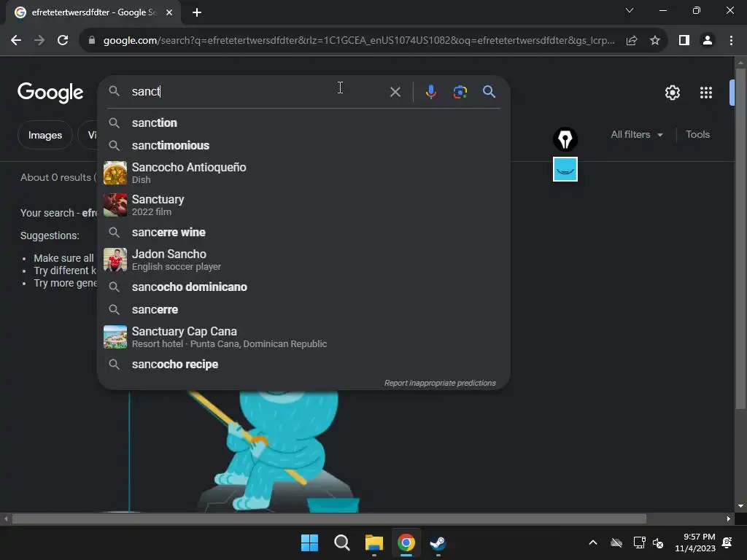Viewport: 747px width, 560px height.
Task: Open File Explorer from the taskbar
Action: tap(374, 542)
